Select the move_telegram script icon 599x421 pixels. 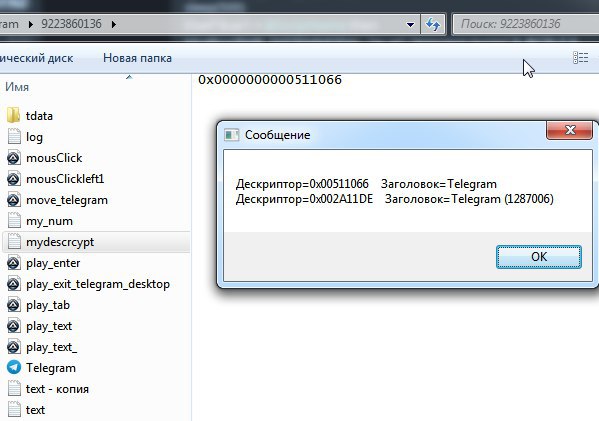click(x=14, y=199)
